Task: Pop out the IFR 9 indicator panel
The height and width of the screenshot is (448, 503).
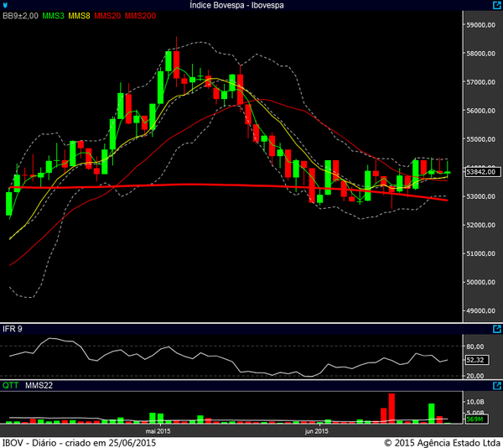Action: [495, 331]
